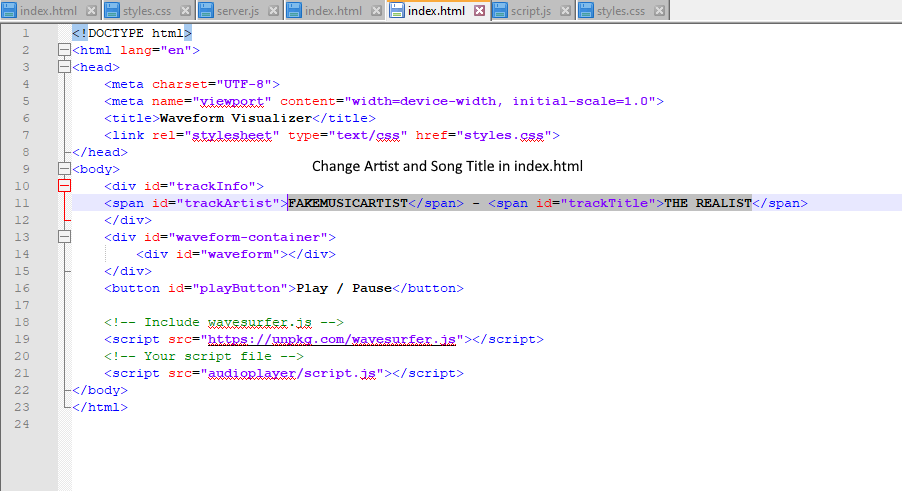Click the disk icon on script.js tab
Screen dimensions: 902x491
500,10
